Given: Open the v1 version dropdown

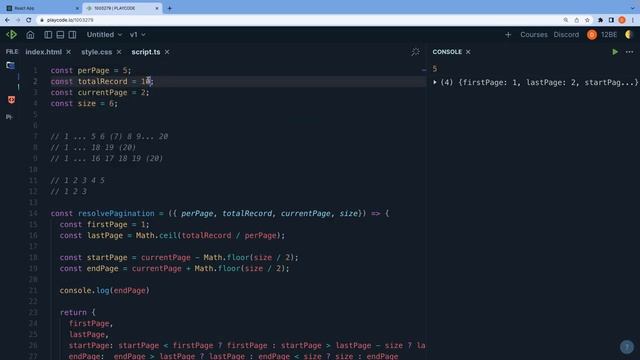Looking at the screenshot, I should [x=138, y=35].
